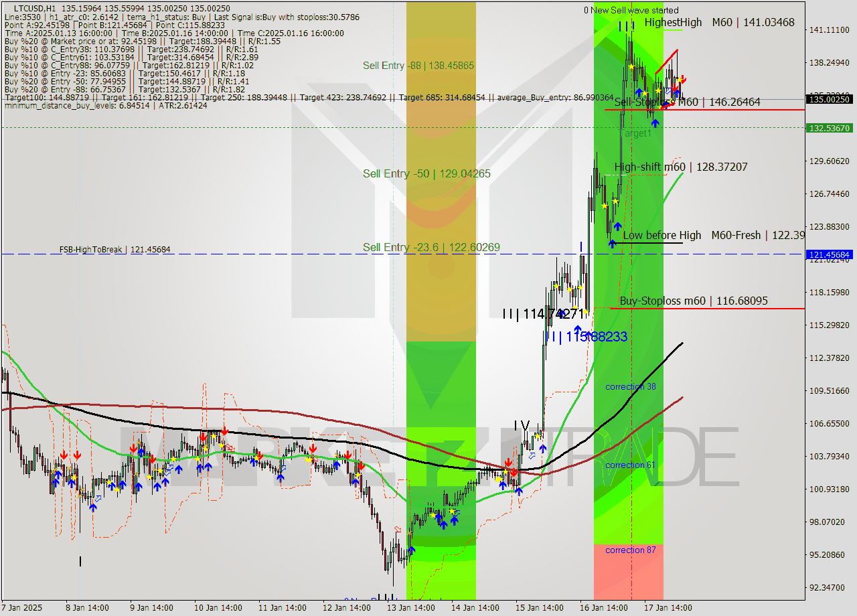Click the '17 Jan 14:00' time label
Image resolution: width=857 pixels, height=616 pixels.
[668, 608]
